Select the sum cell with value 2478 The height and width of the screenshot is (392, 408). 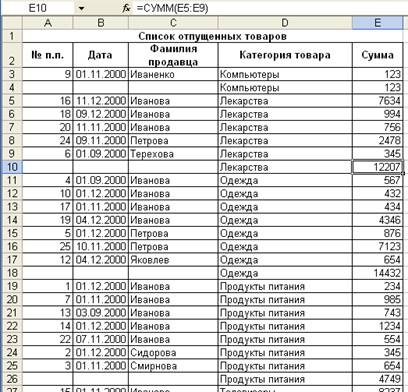coord(377,140)
